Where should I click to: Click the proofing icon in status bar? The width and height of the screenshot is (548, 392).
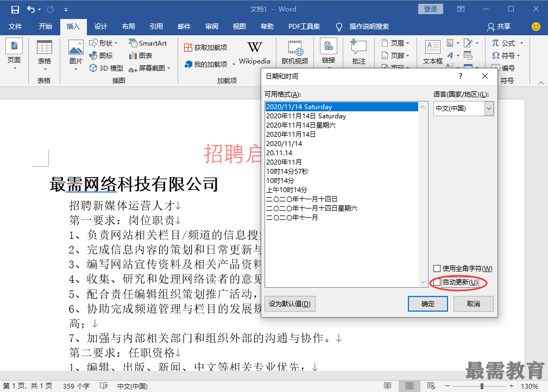coord(104,385)
